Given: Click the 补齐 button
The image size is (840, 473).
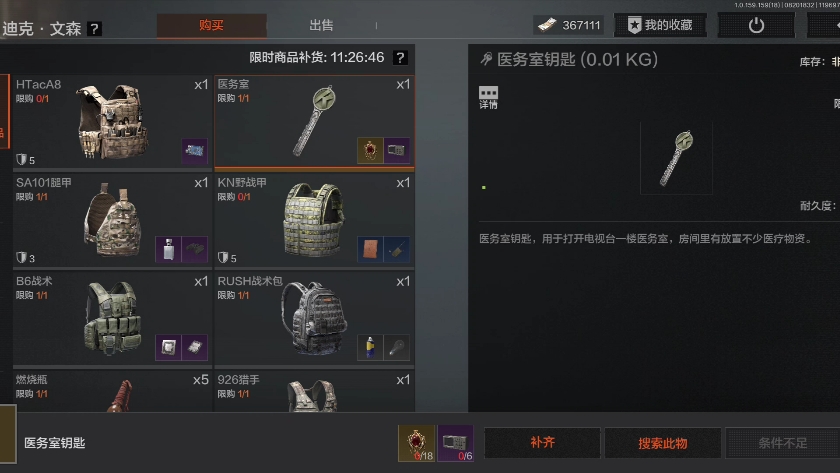Looking at the screenshot, I should coord(542,443).
